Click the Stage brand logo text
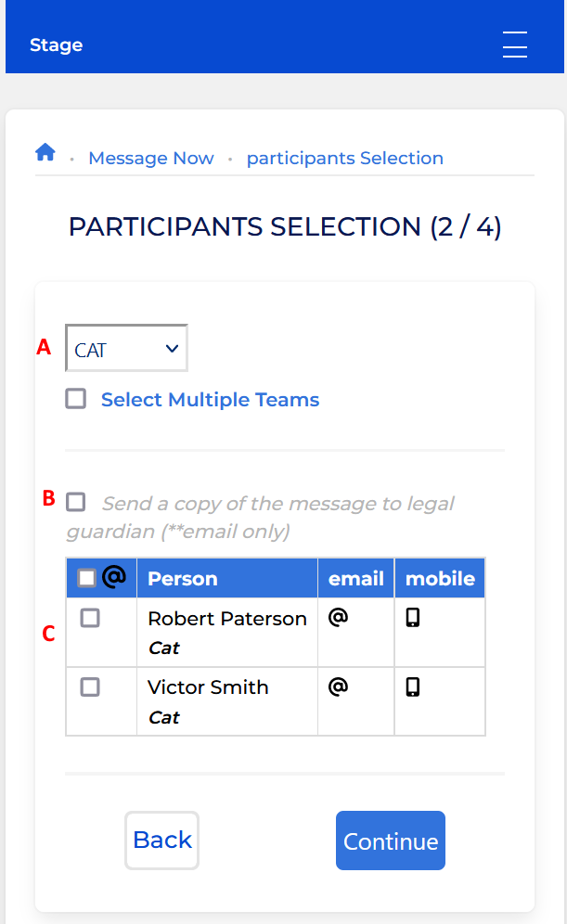Viewport: 567px width, 924px height. [x=56, y=45]
